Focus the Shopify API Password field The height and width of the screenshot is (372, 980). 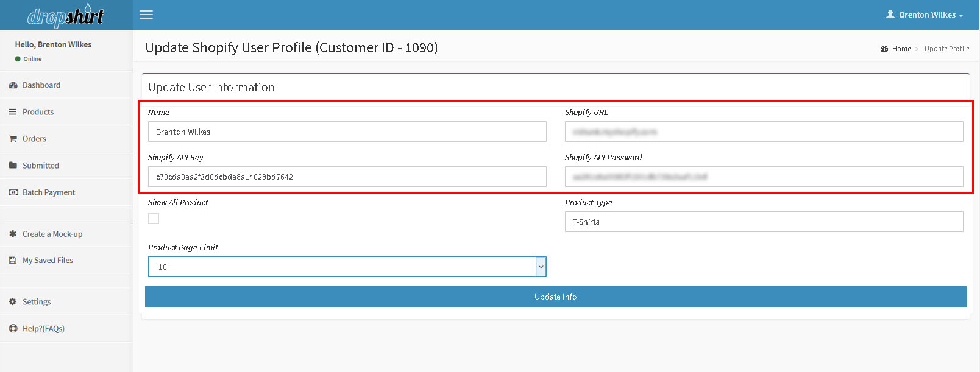coord(764,177)
